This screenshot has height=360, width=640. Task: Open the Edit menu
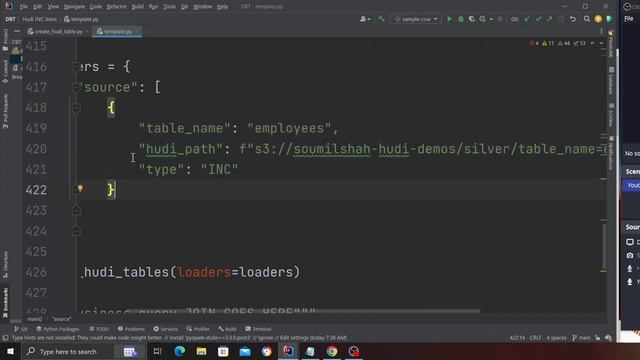click(x=38, y=7)
